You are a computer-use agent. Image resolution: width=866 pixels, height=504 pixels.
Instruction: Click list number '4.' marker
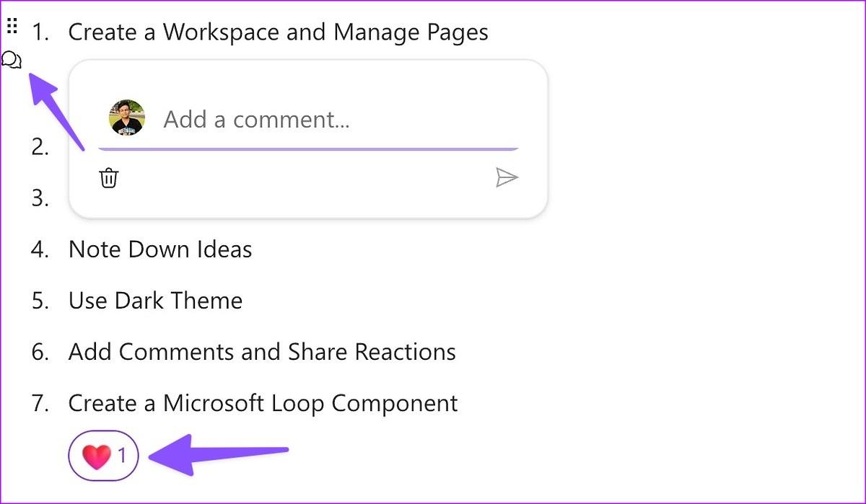click(40, 249)
